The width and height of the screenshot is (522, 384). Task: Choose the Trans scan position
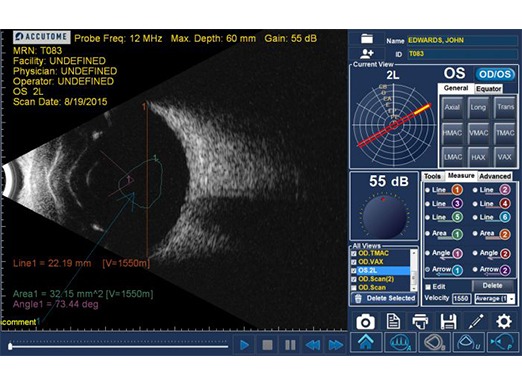[x=505, y=107]
